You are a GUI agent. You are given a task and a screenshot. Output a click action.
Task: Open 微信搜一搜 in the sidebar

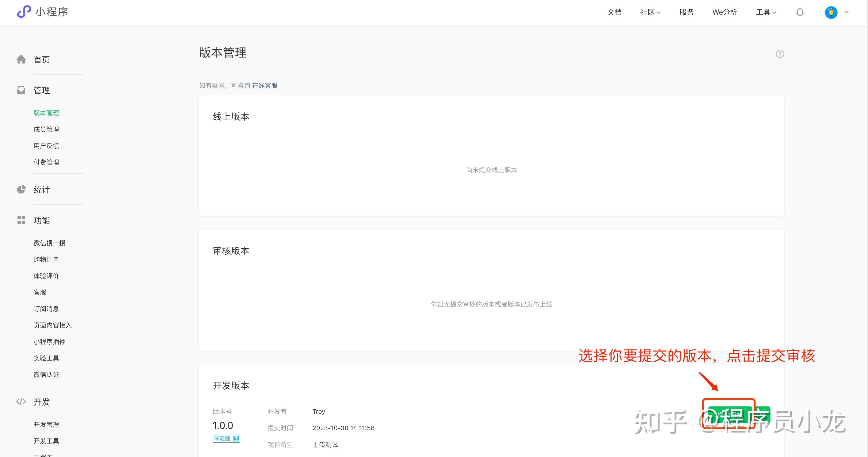49,243
